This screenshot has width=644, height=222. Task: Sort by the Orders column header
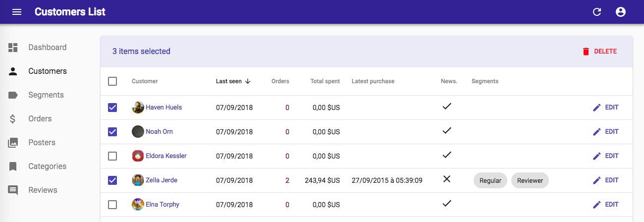280,81
